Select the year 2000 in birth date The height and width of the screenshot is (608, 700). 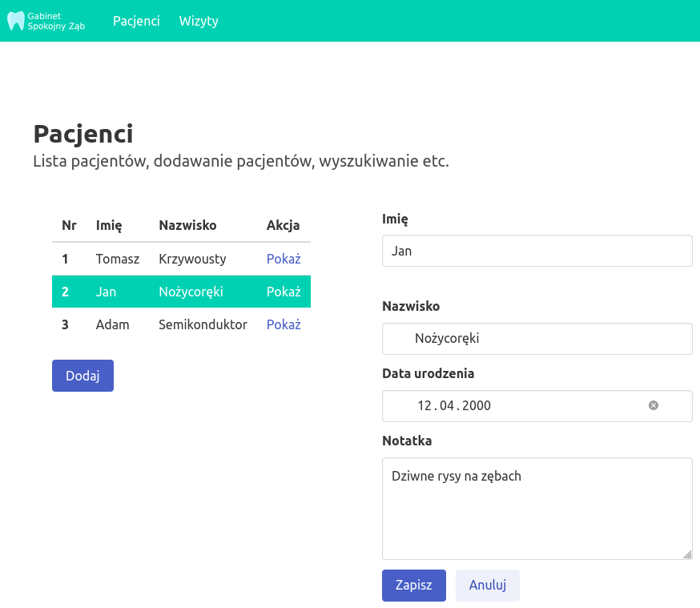click(477, 405)
